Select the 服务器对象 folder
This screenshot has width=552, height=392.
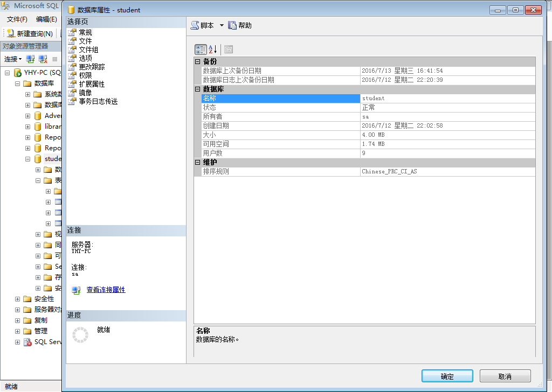pos(47,310)
